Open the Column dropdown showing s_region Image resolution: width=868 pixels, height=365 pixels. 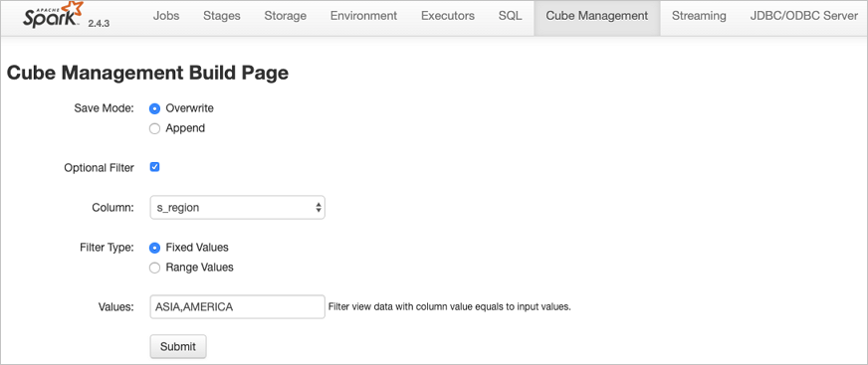click(237, 208)
